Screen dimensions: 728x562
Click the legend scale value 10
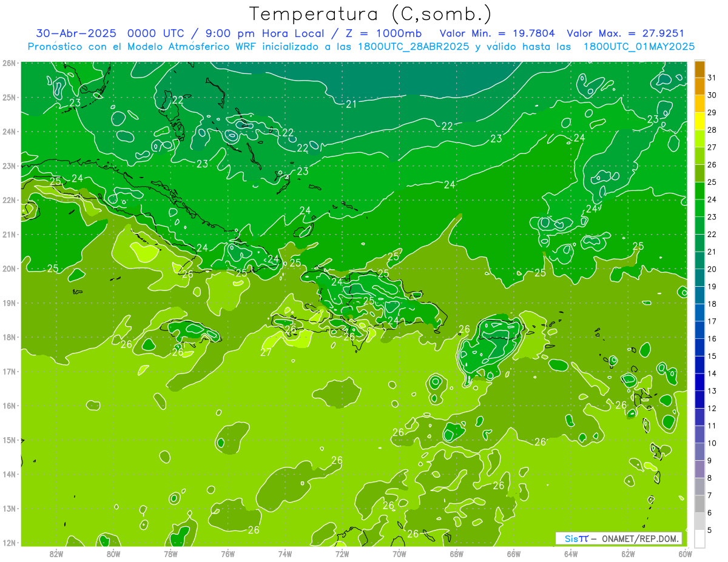coord(712,443)
